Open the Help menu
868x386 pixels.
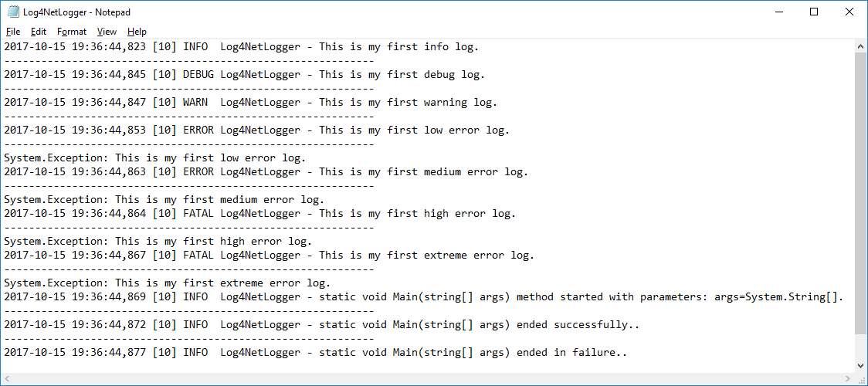(137, 32)
